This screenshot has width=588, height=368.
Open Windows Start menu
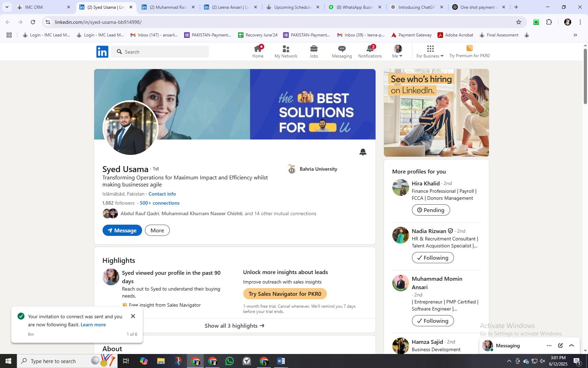[8, 361]
